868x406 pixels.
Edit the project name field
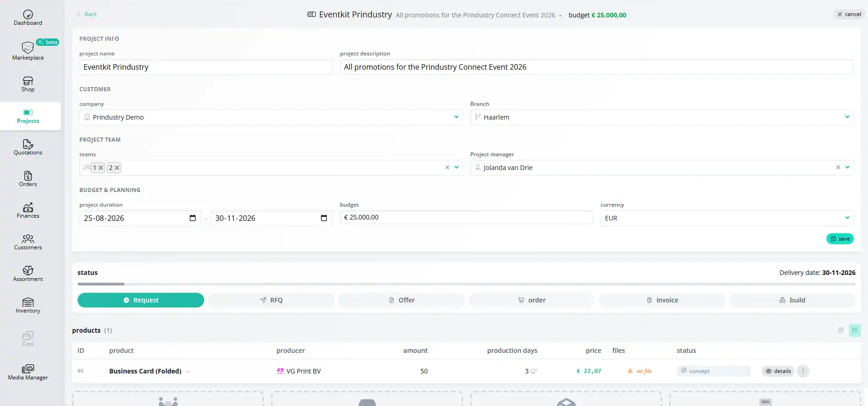click(x=206, y=67)
